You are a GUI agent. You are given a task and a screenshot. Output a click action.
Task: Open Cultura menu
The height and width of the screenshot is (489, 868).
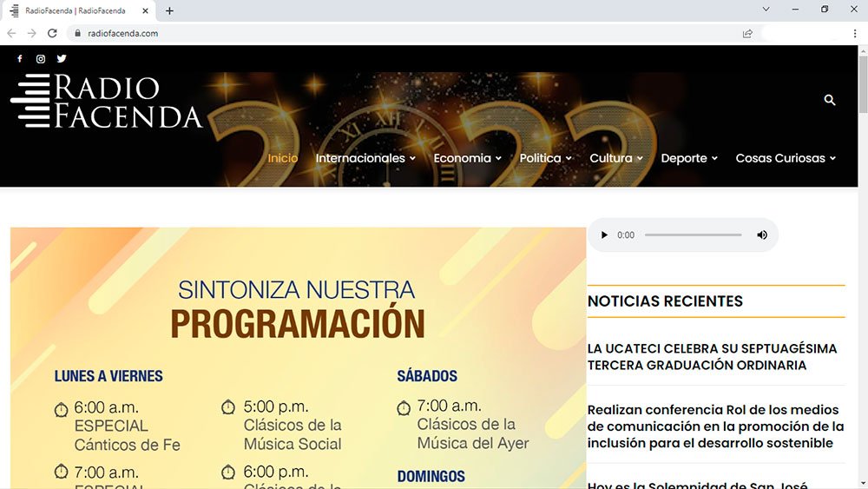click(616, 158)
